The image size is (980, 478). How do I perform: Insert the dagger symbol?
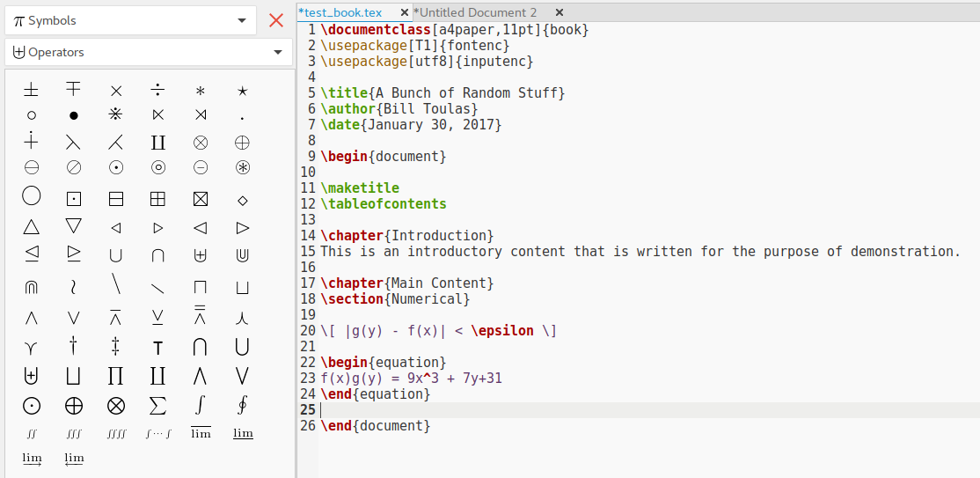point(74,347)
